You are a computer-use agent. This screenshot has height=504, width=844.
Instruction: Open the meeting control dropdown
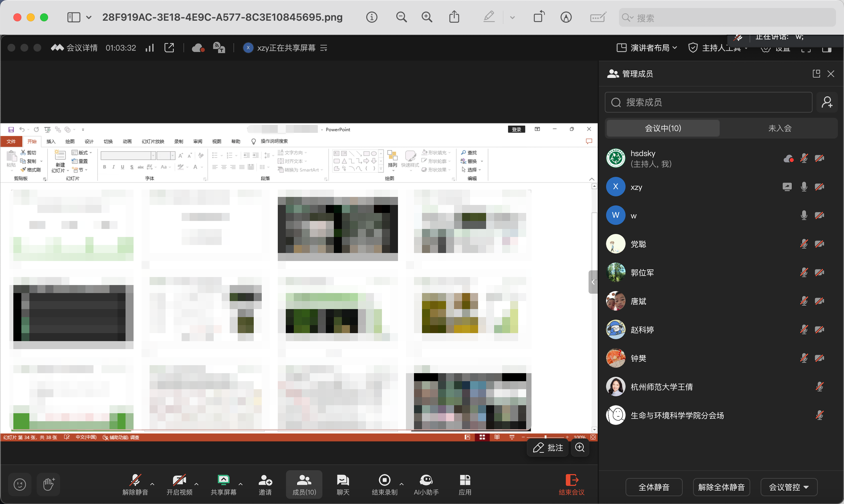click(788, 487)
